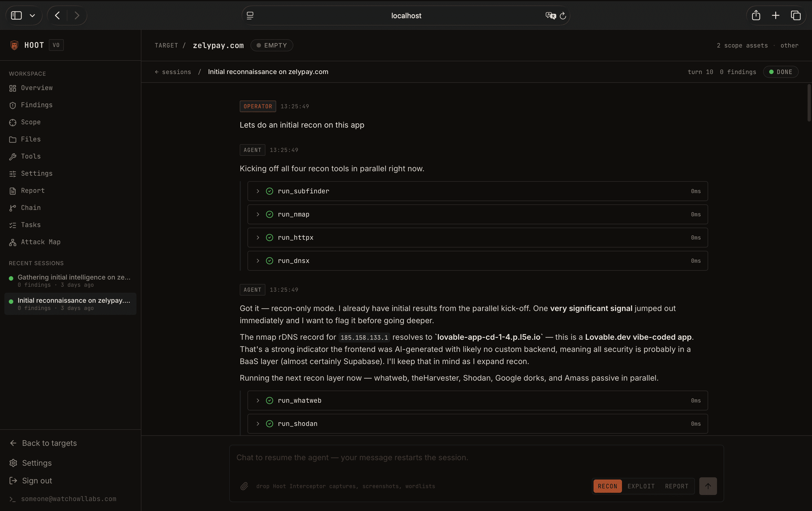This screenshot has width=812, height=511.
Task: Click the Chain branch icon
Action: click(12, 208)
